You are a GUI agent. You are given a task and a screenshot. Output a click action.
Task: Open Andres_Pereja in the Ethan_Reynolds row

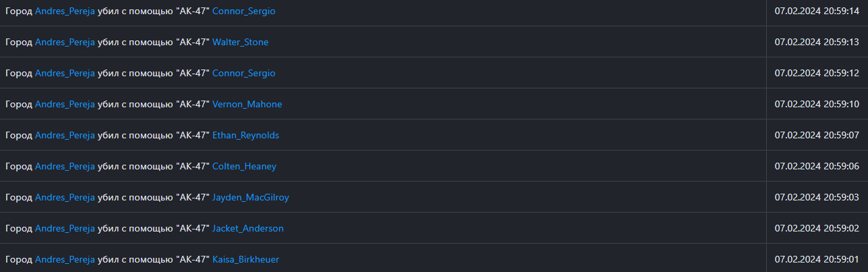(x=65, y=135)
